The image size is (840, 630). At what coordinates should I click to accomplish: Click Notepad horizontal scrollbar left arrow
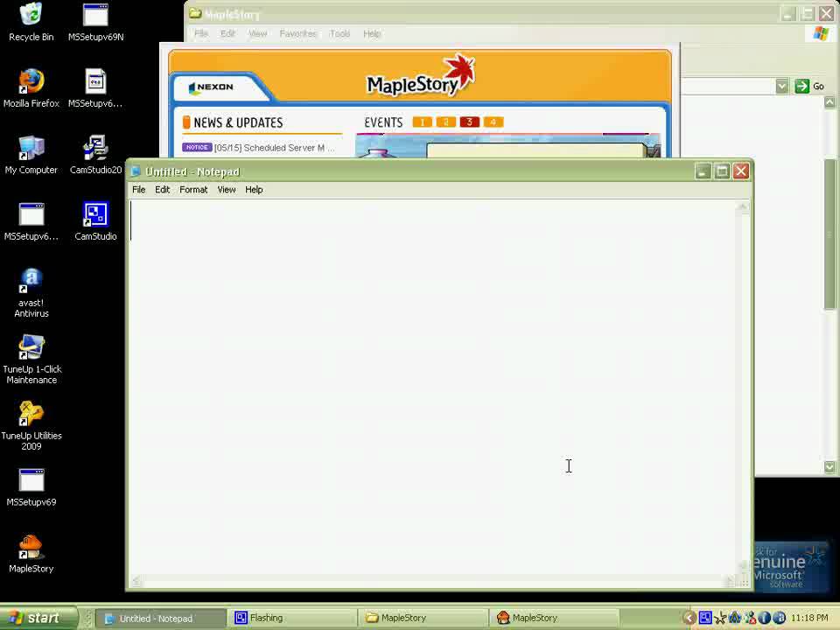136,581
